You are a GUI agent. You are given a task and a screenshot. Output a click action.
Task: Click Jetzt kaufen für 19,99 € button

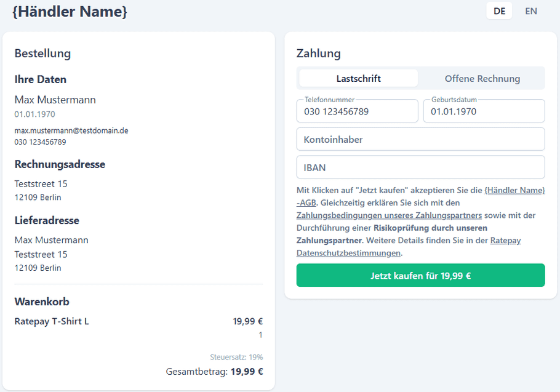pyautogui.click(x=421, y=275)
